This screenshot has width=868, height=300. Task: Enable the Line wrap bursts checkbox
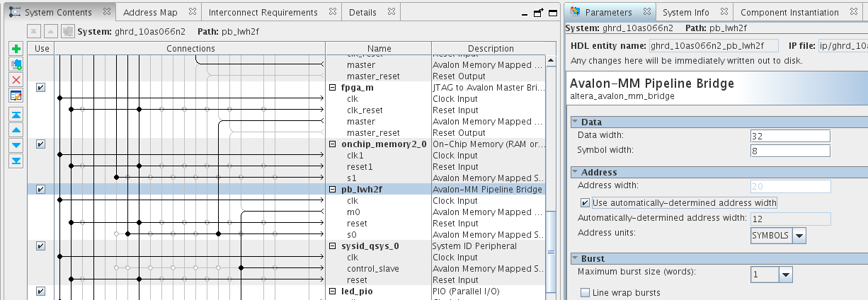pyautogui.click(x=585, y=293)
